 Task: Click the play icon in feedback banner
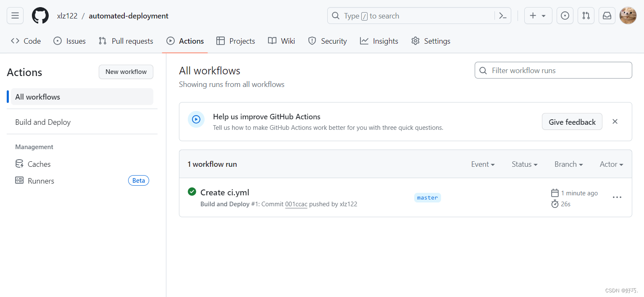click(x=196, y=119)
